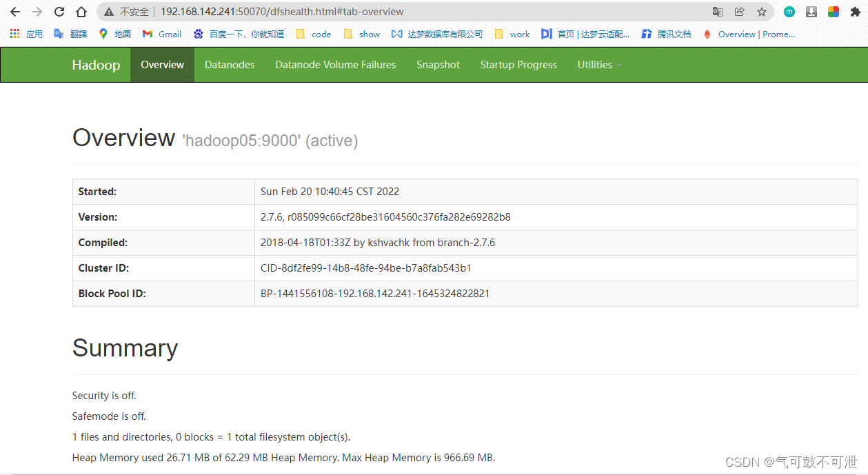868x475 pixels.
Task: Click the Overview 'hadoop05:9000' heading
Action: [215, 139]
